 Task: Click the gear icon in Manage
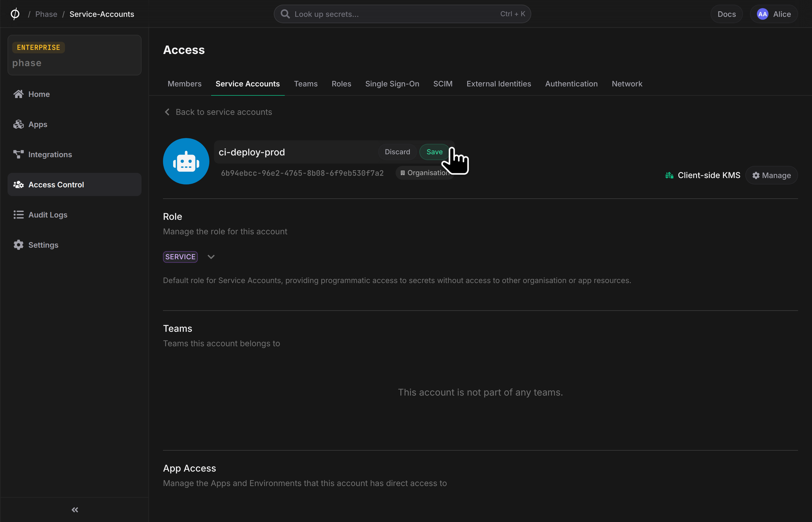[x=756, y=175]
